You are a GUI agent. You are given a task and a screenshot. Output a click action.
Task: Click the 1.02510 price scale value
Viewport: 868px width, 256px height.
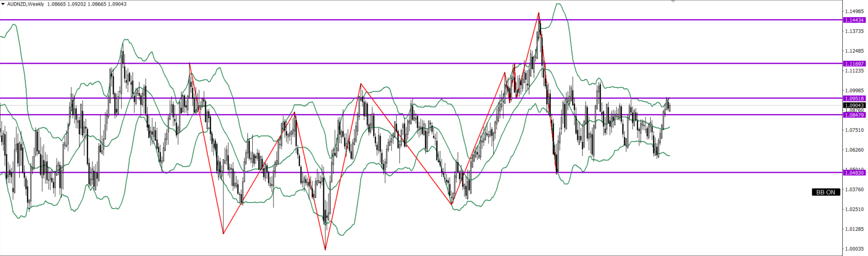pyautogui.click(x=854, y=209)
